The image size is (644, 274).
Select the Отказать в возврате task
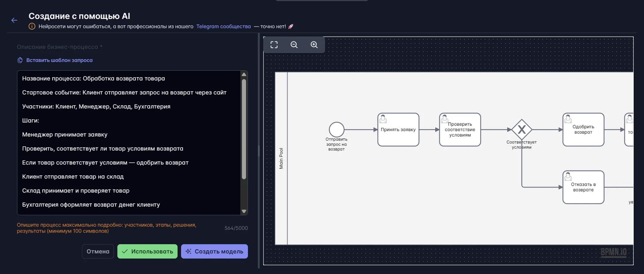[x=583, y=187]
